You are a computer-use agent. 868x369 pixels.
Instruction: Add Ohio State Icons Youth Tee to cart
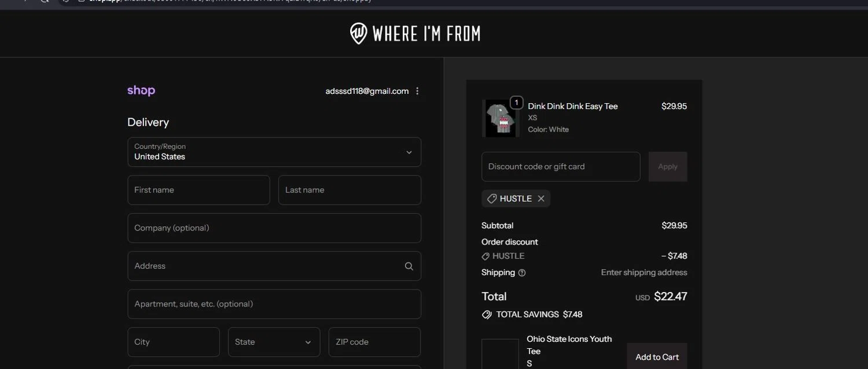pyautogui.click(x=657, y=356)
